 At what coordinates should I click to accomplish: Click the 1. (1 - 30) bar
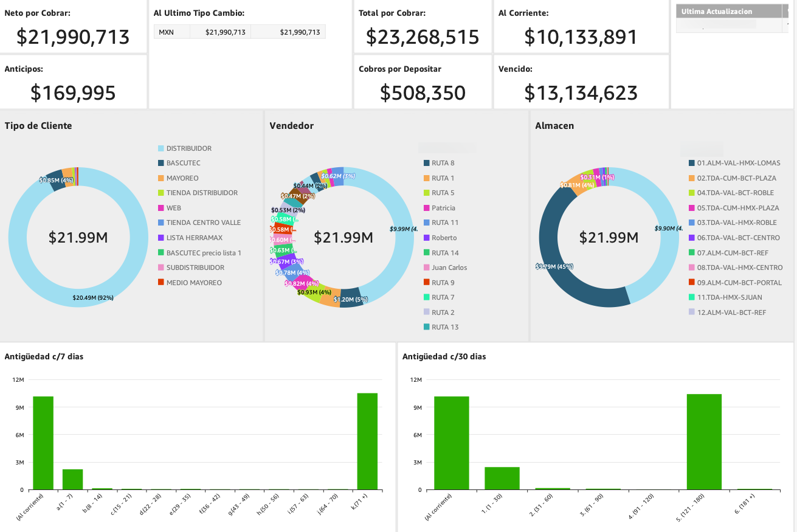click(x=502, y=478)
